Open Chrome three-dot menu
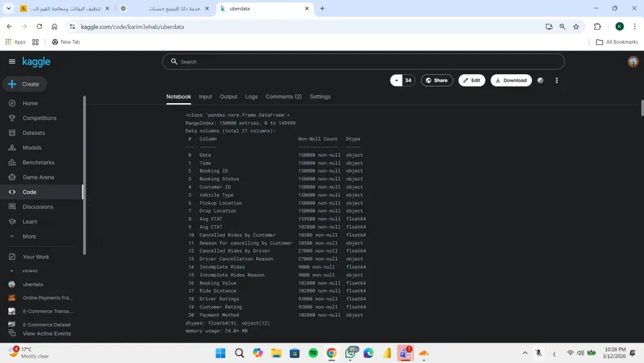This screenshot has height=363, width=644. 634,26
